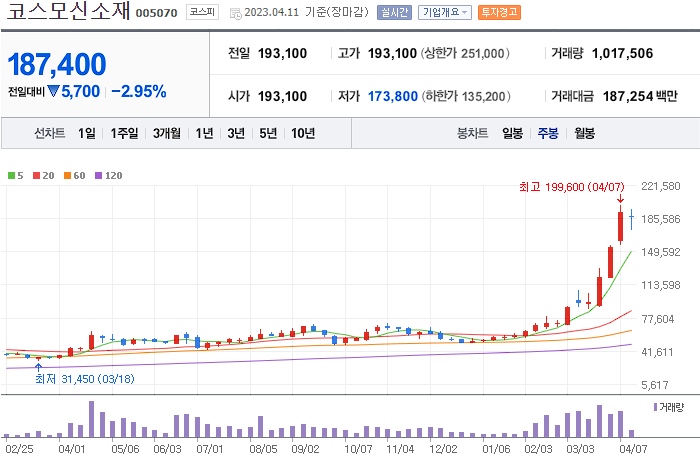Switch to the 월봉 monthly candle chart
Image resolution: width=700 pixels, height=455 pixels.
tap(584, 133)
